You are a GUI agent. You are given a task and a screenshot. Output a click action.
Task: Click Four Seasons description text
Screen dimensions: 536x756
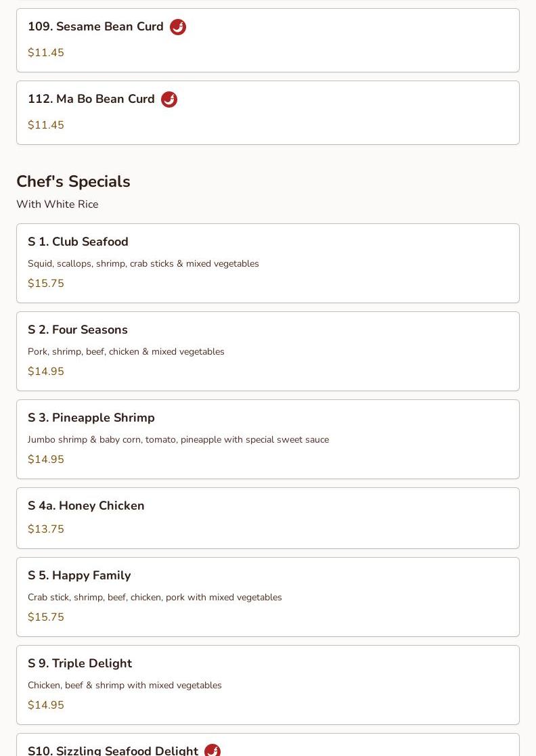click(126, 351)
